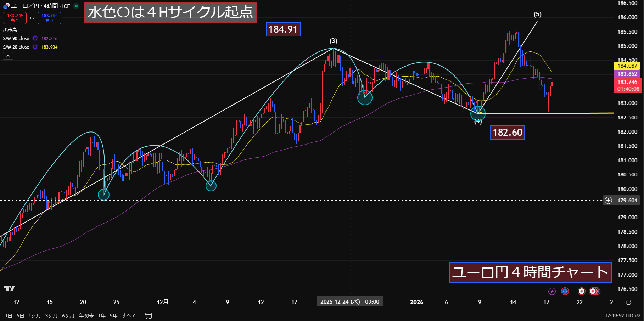
Task: Open the go-to-date calendar icon
Action: pyautogui.click(x=149, y=315)
